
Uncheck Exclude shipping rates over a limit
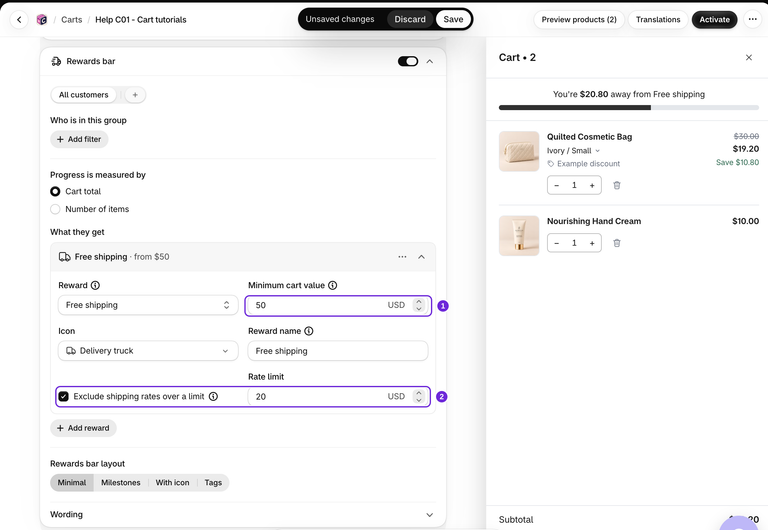coord(64,396)
